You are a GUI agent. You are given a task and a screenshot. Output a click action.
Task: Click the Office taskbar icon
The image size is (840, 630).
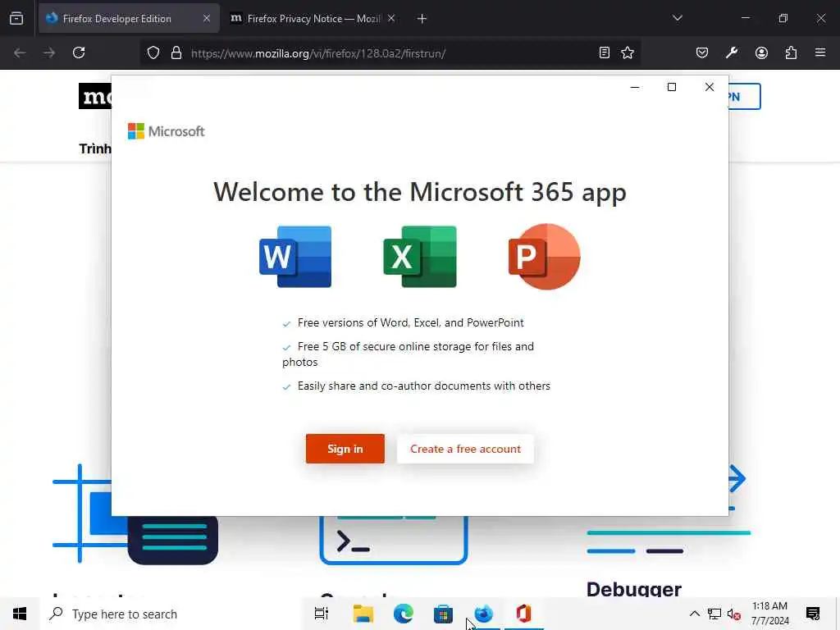coord(523,614)
